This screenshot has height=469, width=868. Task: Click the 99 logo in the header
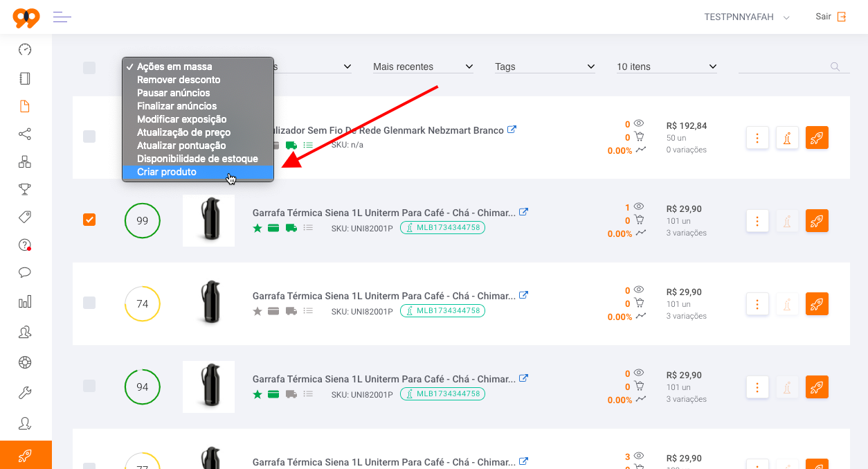coord(26,17)
